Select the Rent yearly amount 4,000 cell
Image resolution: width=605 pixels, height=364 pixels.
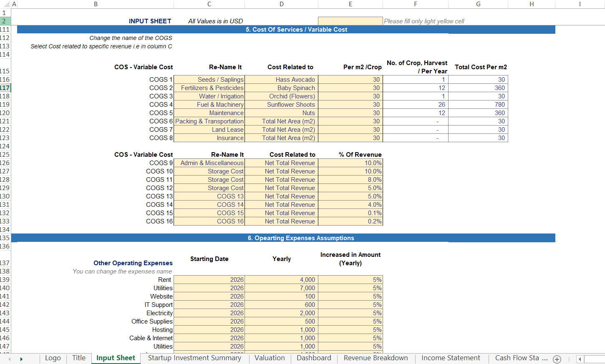pos(281,280)
